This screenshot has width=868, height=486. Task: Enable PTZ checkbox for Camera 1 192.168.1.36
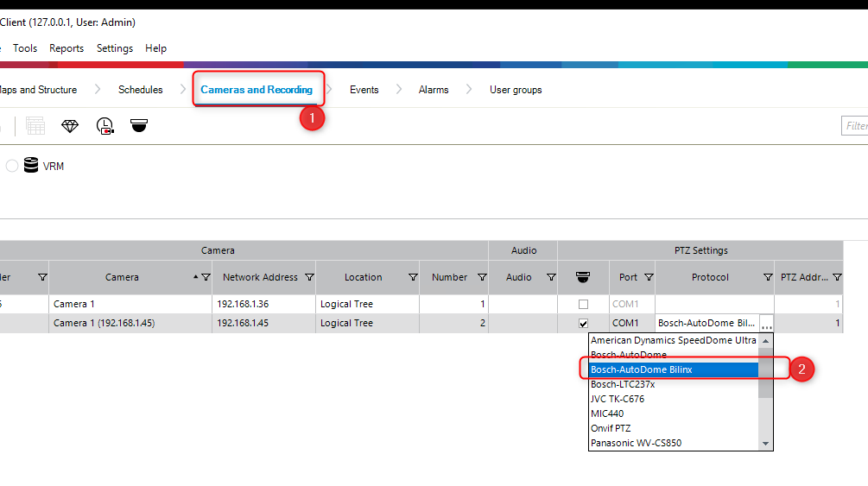[583, 305]
